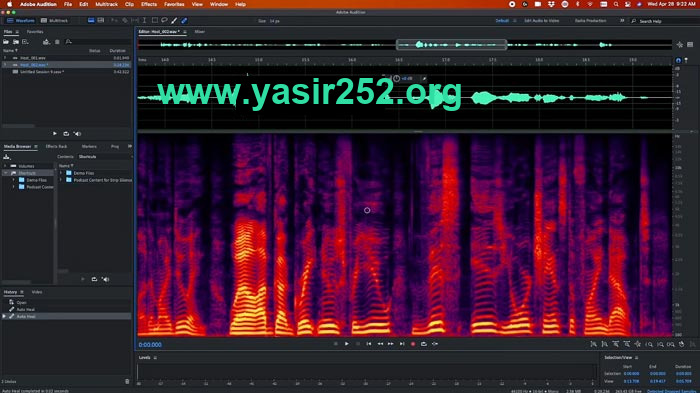Screen dimensions: 700x393
Task: Toggle Loop Playback in main transport
Action: click(424, 344)
